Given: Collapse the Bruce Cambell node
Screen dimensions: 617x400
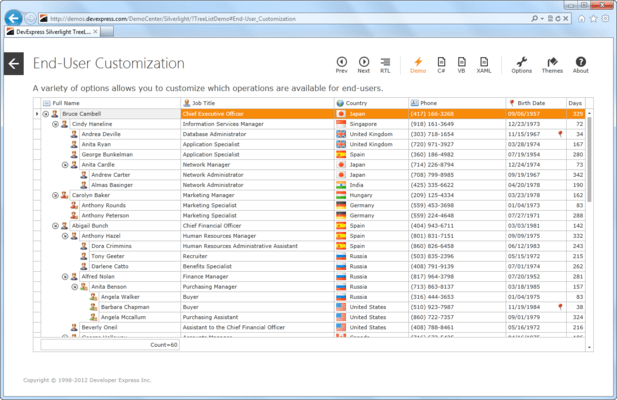Looking at the screenshot, I should point(46,114).
